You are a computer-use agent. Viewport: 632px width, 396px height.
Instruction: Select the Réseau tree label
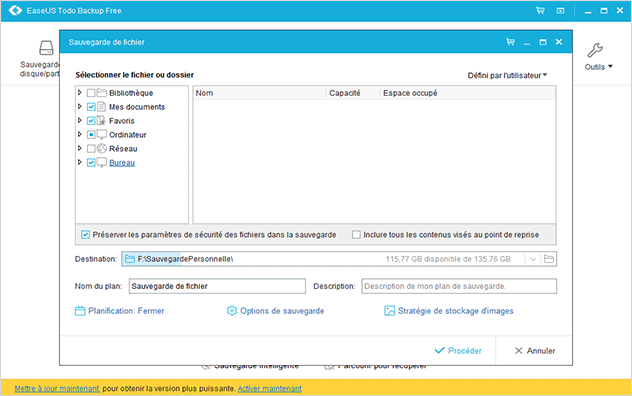click(x=123, y=149)
